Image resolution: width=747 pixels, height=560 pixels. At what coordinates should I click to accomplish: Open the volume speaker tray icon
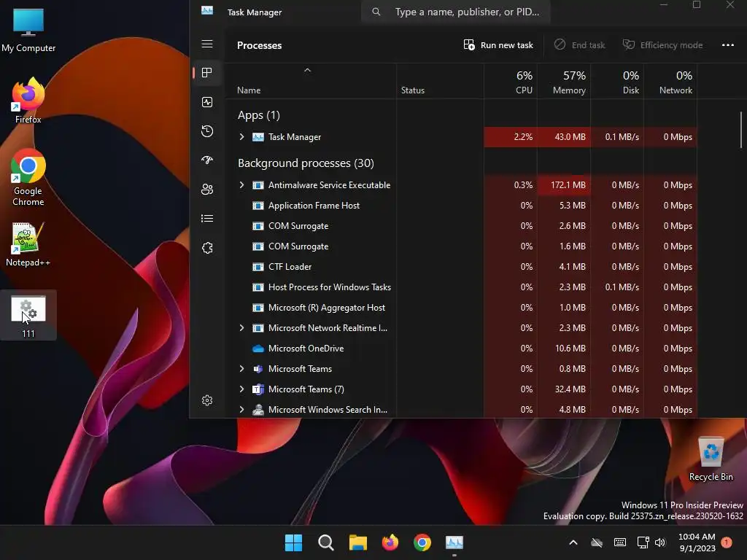(x=659, y=542)
